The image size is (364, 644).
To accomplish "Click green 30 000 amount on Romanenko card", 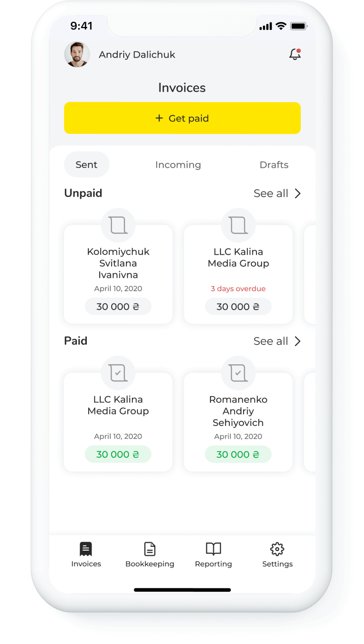I will (x=238, y=454).
